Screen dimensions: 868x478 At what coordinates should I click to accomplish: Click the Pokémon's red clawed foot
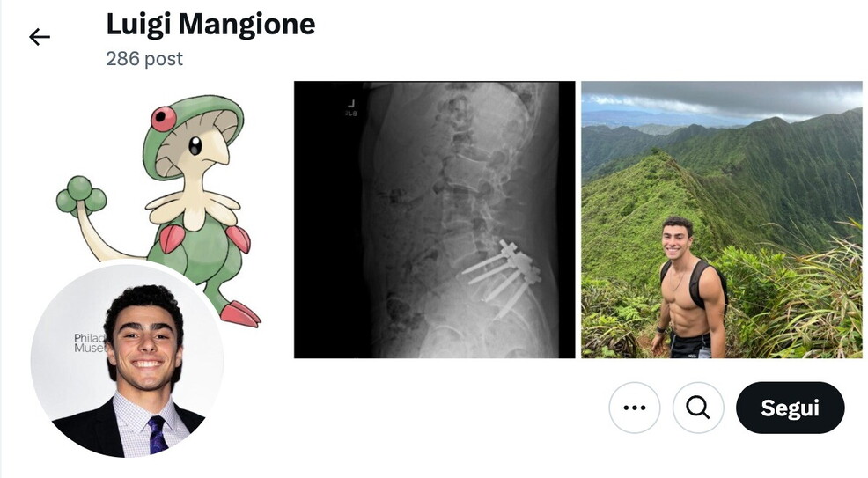click(x=239, y=313)
